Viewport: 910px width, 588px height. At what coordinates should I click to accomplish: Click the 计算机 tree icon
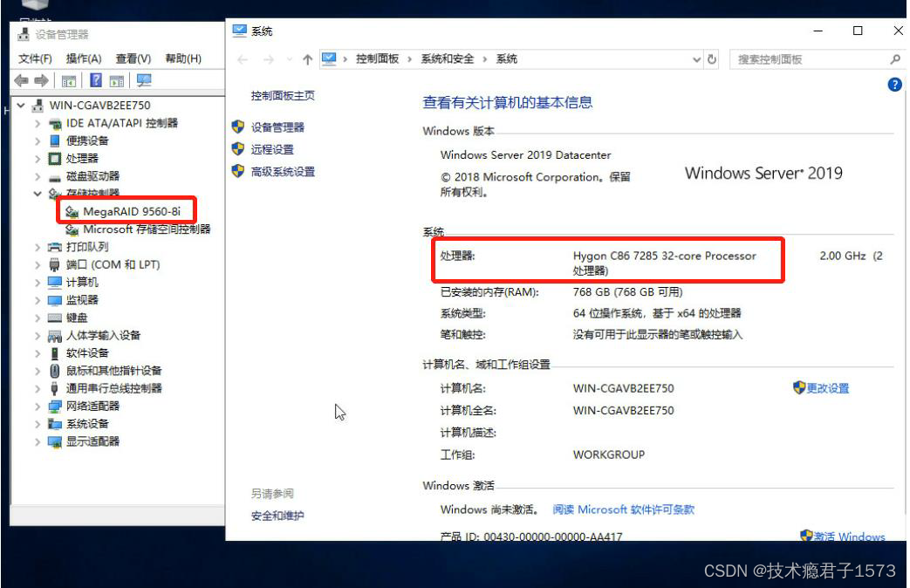tap(55, 283)
